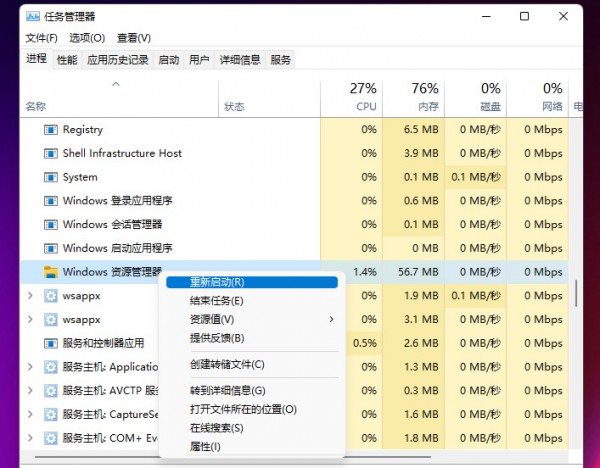The image size is (600, 468).
Task: Click the Registry process icon
Action: click(52, 130)
